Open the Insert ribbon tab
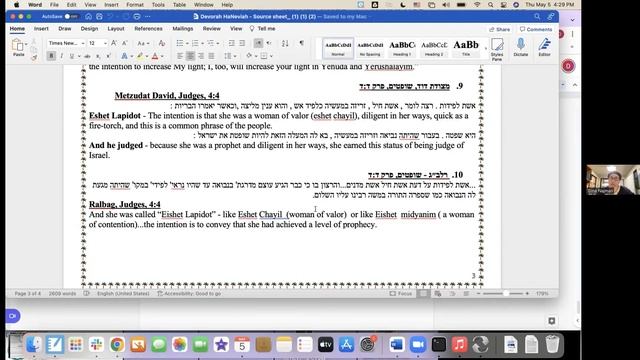Viewport: 640px width, 360px height. [41, 29]
